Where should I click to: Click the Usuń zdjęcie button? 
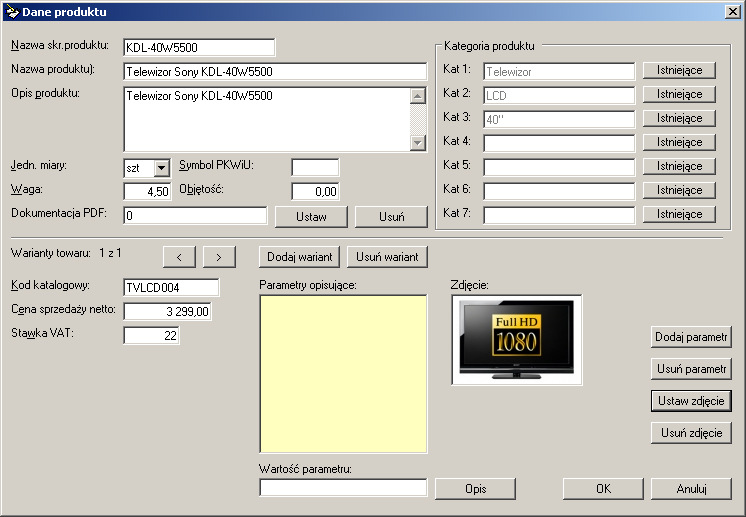(691, 433)
